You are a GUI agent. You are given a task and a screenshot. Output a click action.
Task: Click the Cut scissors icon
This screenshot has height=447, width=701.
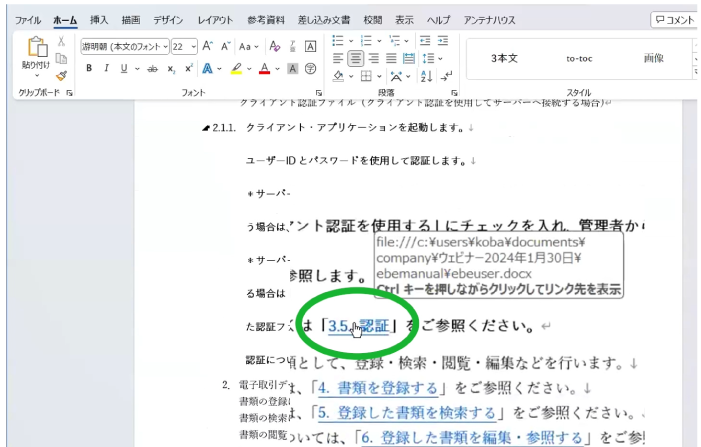coord(61,41)
